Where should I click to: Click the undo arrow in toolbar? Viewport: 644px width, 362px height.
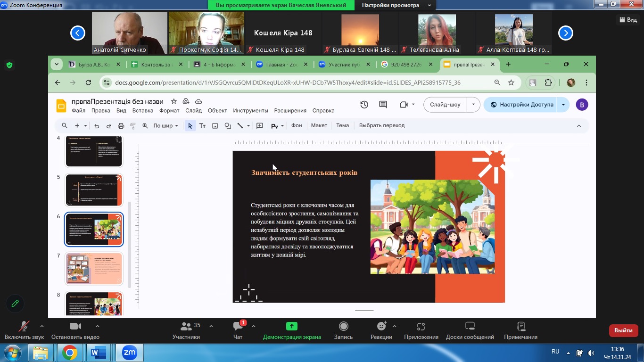(97, 126)
